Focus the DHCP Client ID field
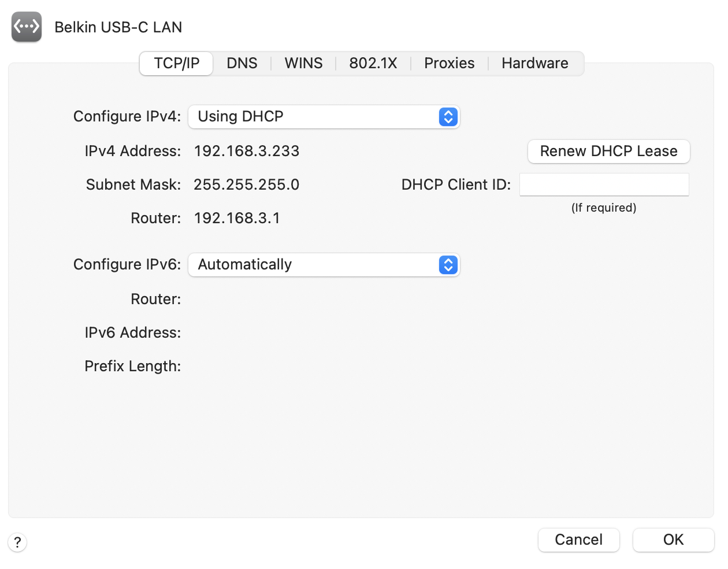Screen dimensions: 728x569 [x=604, y=184]
